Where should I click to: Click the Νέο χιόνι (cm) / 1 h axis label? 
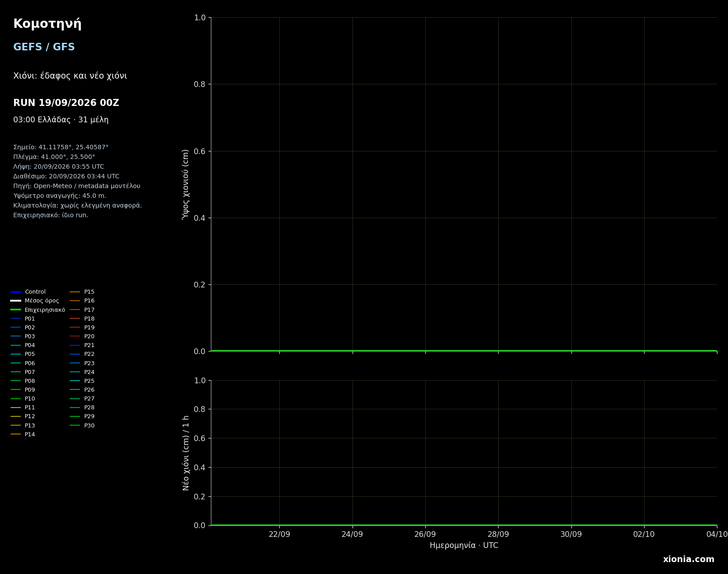[x=186, y=453]
